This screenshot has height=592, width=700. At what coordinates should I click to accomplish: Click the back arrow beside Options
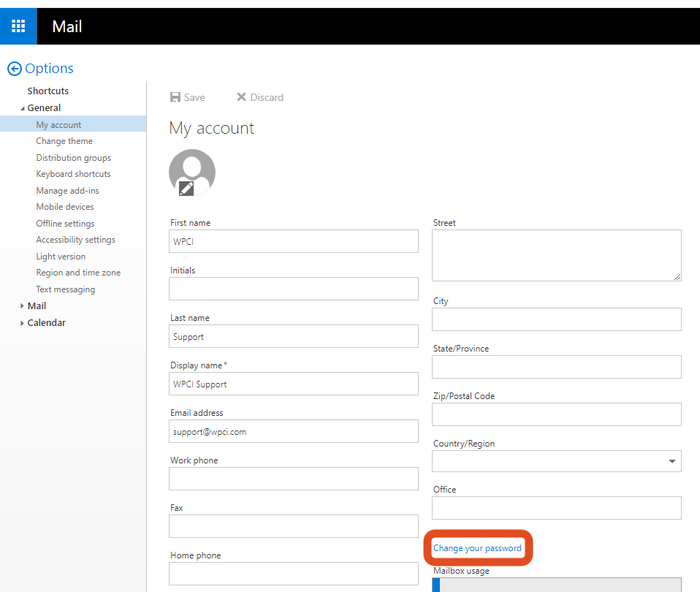point(15,69)
